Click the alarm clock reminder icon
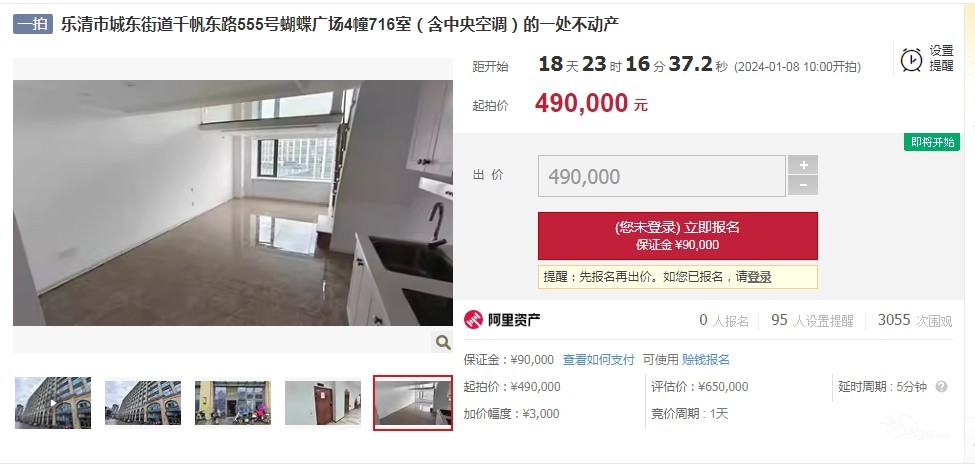 point(911,60)
